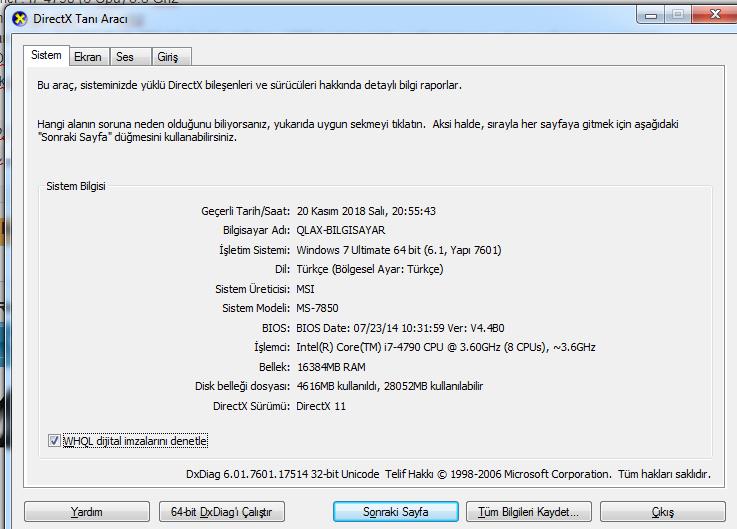This screenshot has width=737, height=529.
Task: Click the Bellek label
Action: pos(274,367)
